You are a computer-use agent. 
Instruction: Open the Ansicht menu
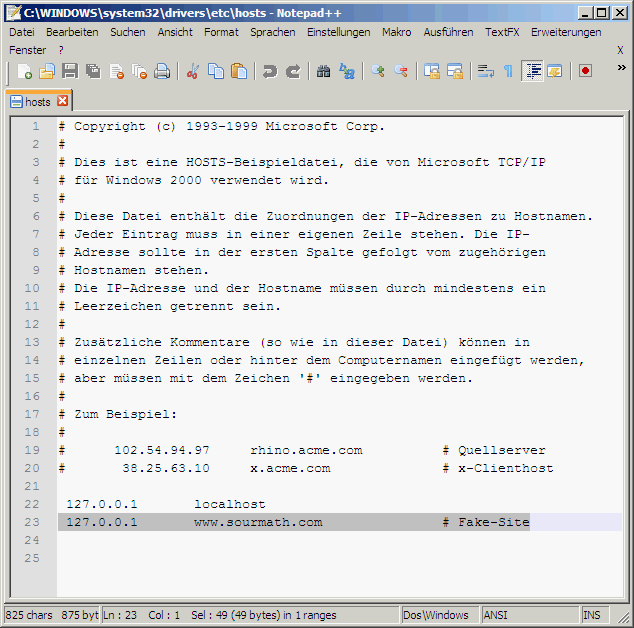coord(175,32)
